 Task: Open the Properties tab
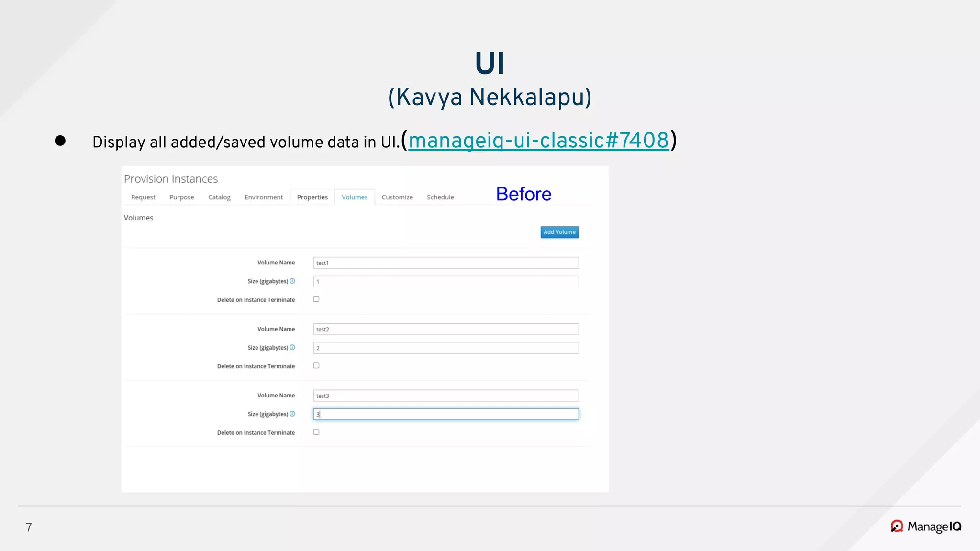click(x=312, y=197)
